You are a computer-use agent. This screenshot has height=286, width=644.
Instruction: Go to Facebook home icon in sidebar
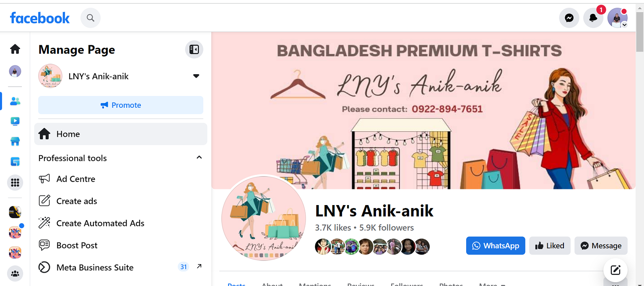[15, 49]
